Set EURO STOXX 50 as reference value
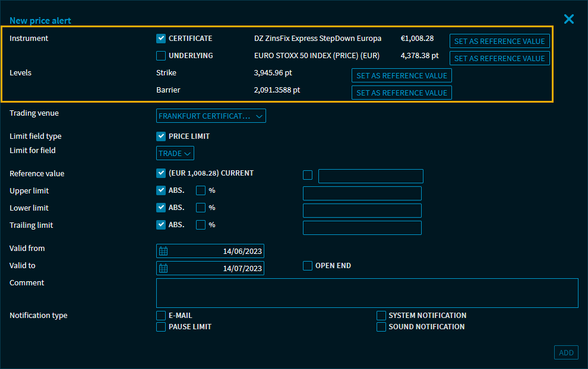Viewport: 588px width, 369px height. point(499,58)
